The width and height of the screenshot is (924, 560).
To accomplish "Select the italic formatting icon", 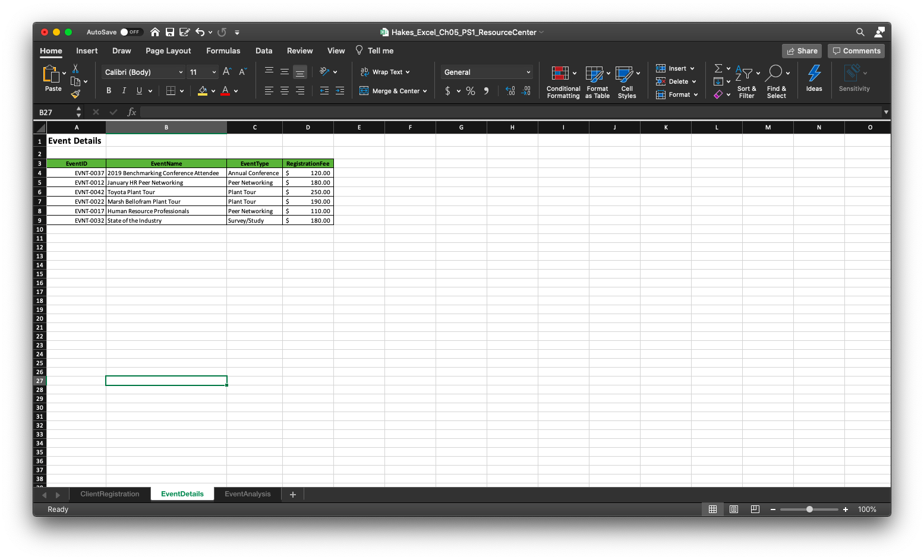I will (124, 90).
